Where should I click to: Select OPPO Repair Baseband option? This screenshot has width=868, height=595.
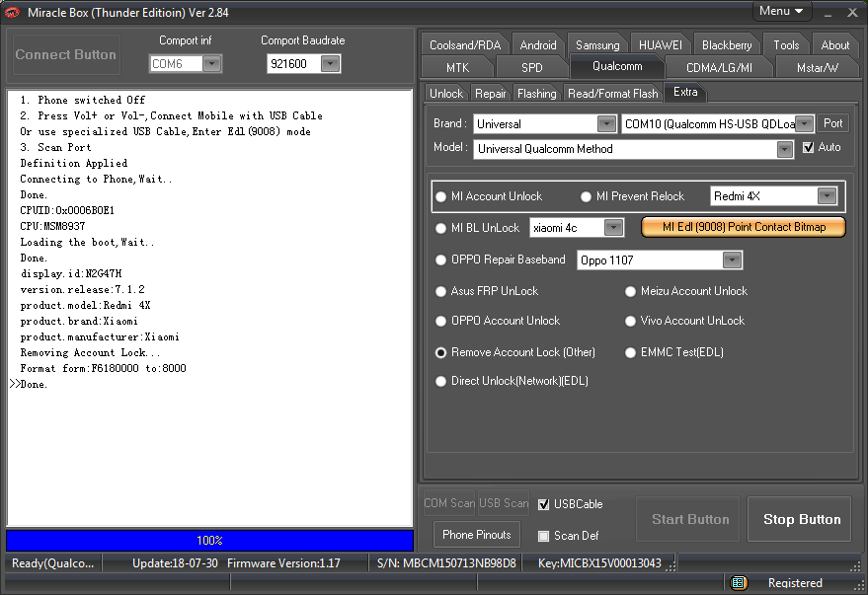(x=440, y=260)
